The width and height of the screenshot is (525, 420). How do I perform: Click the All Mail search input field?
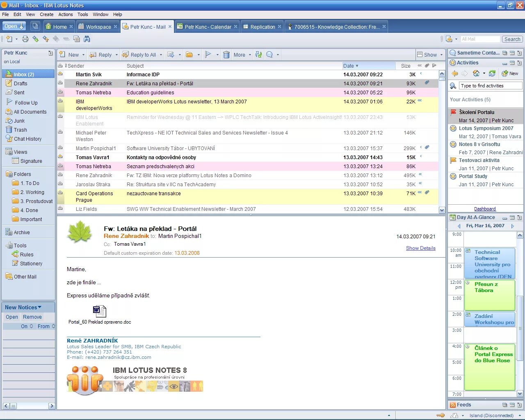click(x=479, y=39)
